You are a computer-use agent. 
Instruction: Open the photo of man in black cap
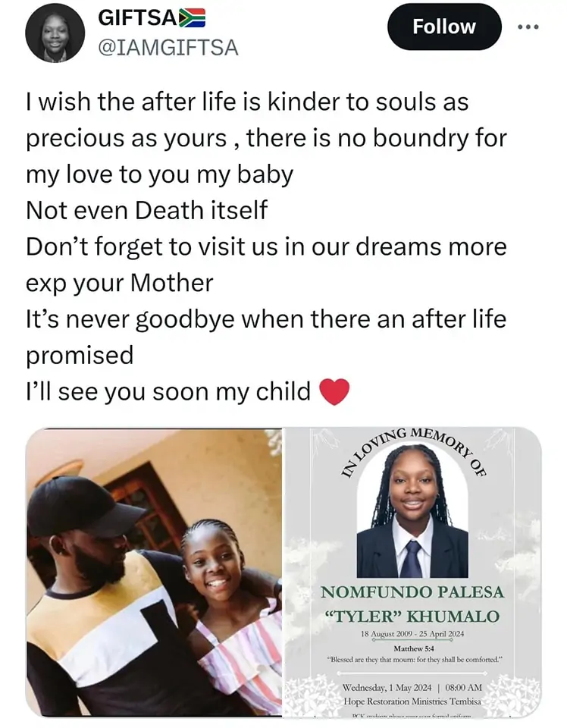coord(154,572)
